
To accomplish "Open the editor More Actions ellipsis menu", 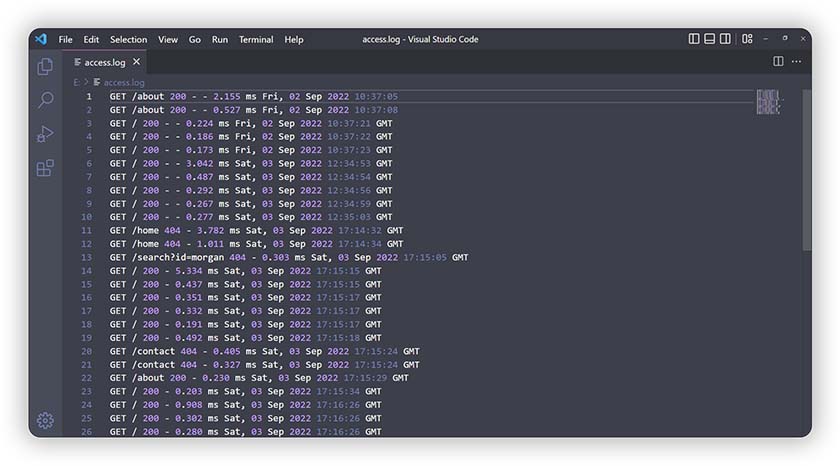I will [x=797, y=62].
